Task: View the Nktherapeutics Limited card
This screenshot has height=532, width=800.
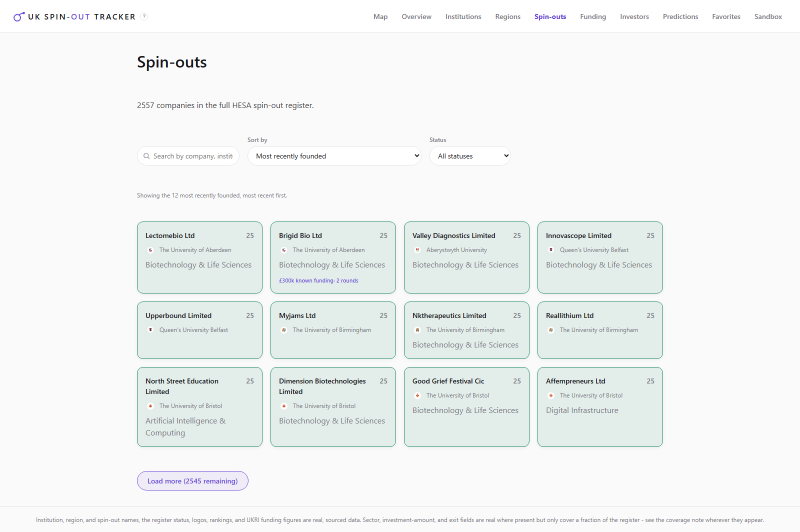Action: [x=466, y=330]
